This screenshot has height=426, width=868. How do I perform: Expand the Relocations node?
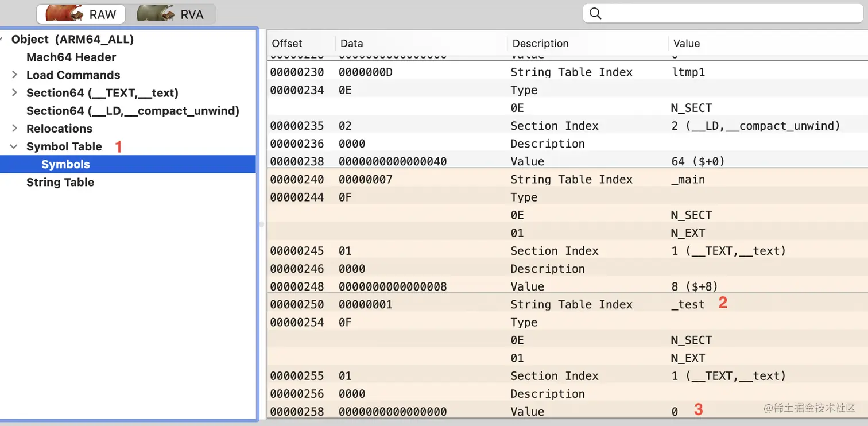tap(15, 129)
